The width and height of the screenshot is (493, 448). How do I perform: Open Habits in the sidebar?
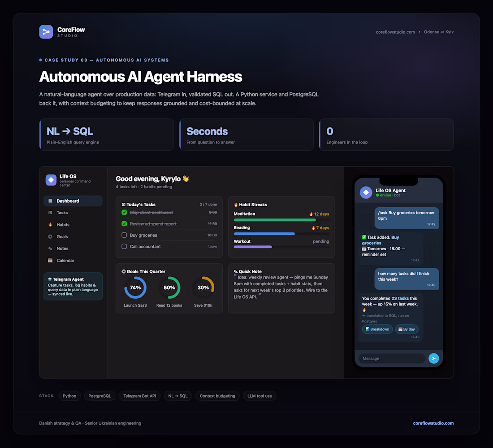(73, 225)
